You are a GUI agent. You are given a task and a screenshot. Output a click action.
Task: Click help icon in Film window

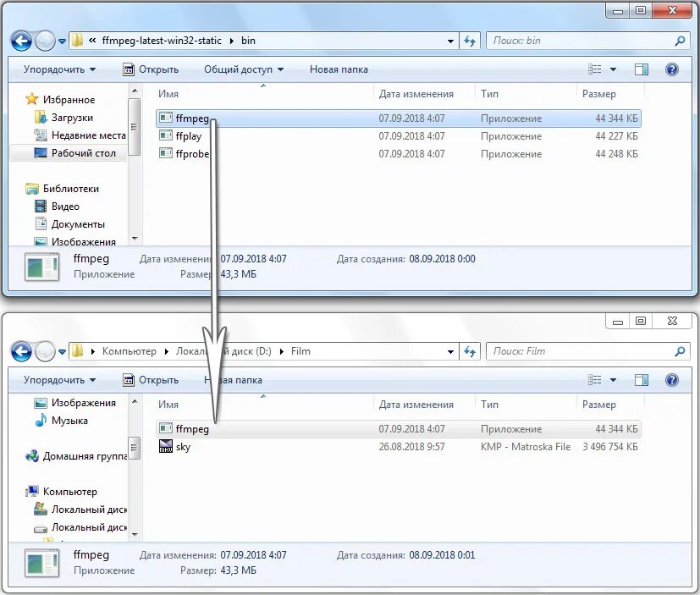pos(671,380)
